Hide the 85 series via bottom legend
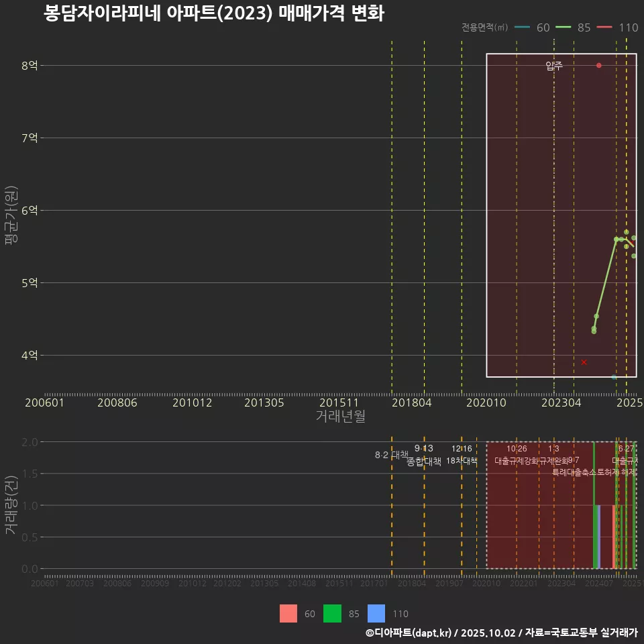Image resolution: width=644 pixels, height=644 pixels. pyautogui.click(x=331, y=614)
